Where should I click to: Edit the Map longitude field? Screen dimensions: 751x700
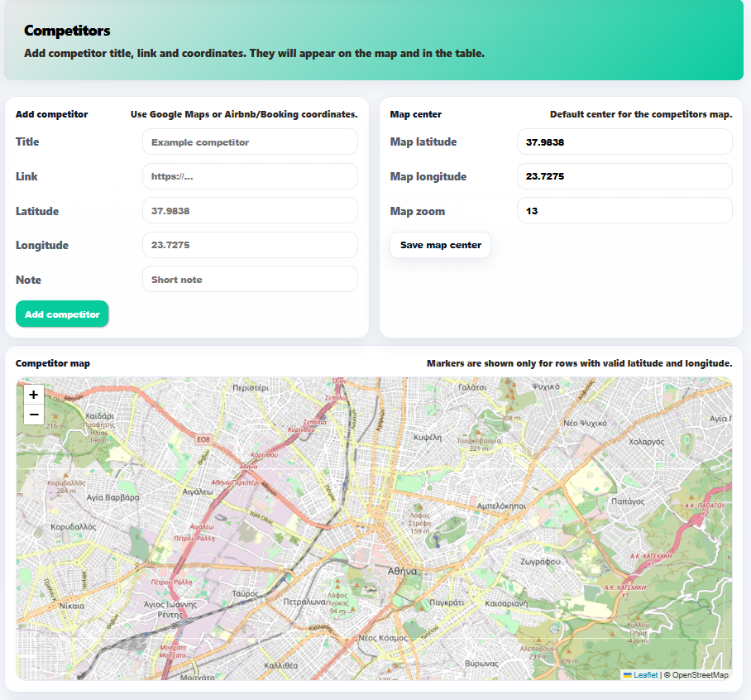(624, 176)
